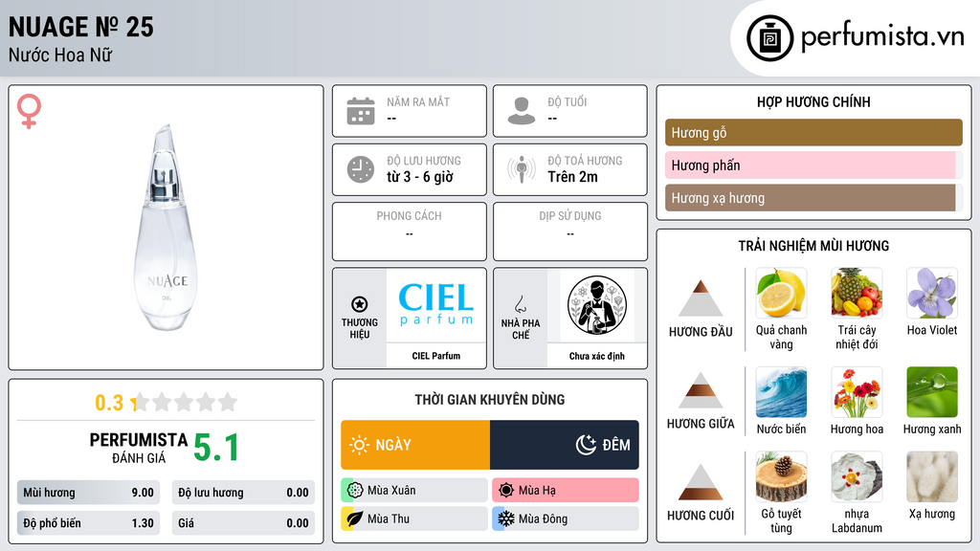The image size is (980, 551).
Task: Click the Nuage perfume bottle image
Action: (x=167, y=228)
